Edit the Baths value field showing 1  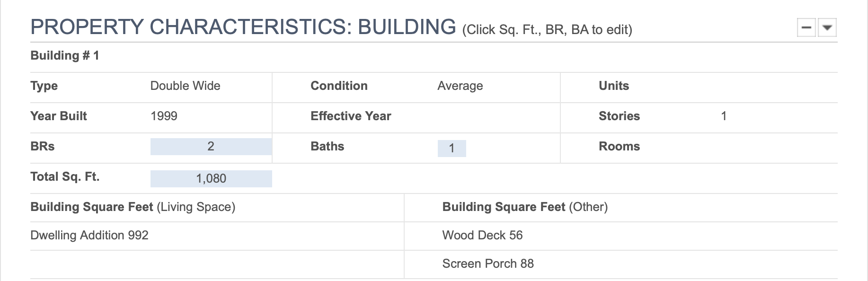452,149
